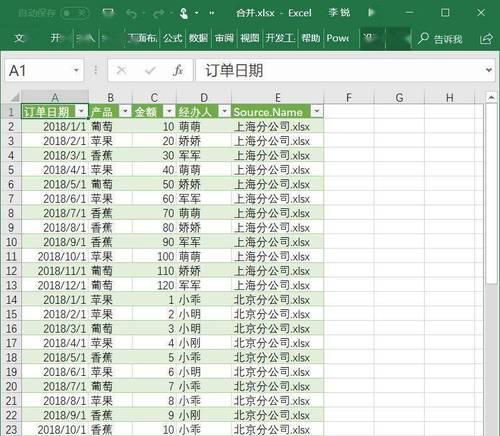Select column G header

(x=399, y=98)
